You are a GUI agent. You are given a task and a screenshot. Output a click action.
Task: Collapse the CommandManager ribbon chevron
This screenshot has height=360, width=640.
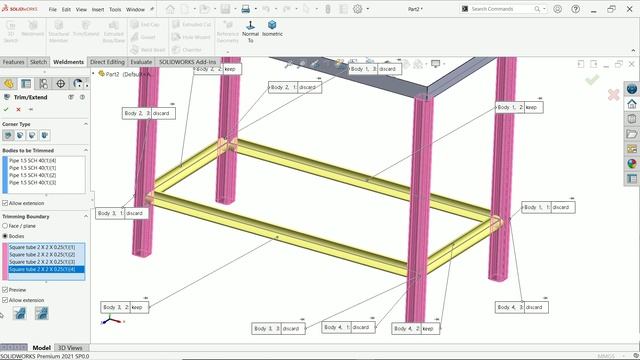tap(633, 51)
